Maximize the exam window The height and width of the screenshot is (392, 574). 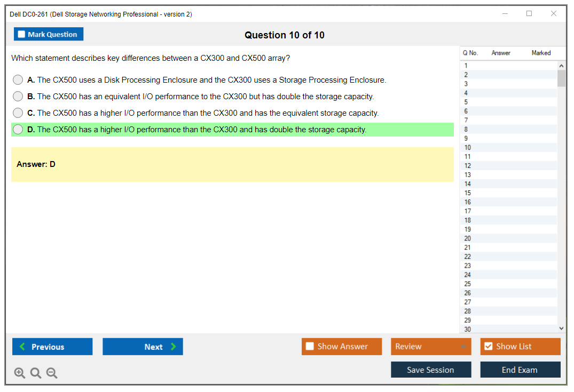point(529,14)
